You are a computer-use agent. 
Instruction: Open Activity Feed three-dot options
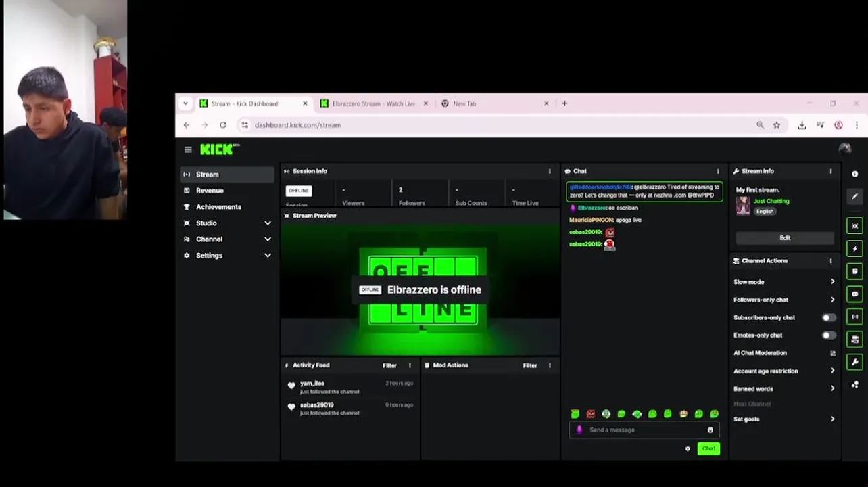tap(410, 365)
